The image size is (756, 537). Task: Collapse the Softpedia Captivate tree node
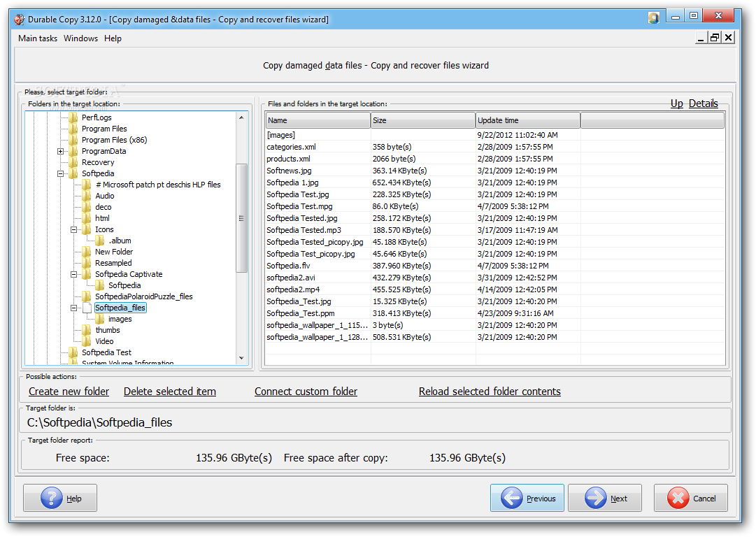tap(73, 274)
